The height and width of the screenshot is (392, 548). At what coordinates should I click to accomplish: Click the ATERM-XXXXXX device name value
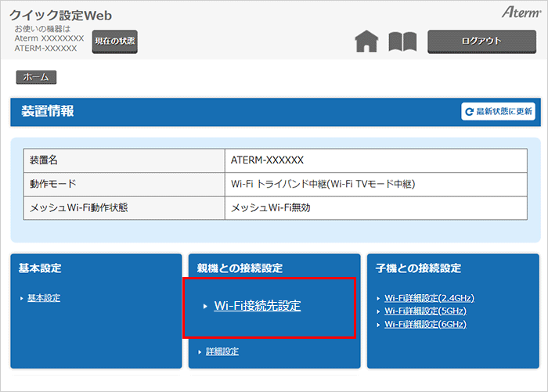pos(267,160)
